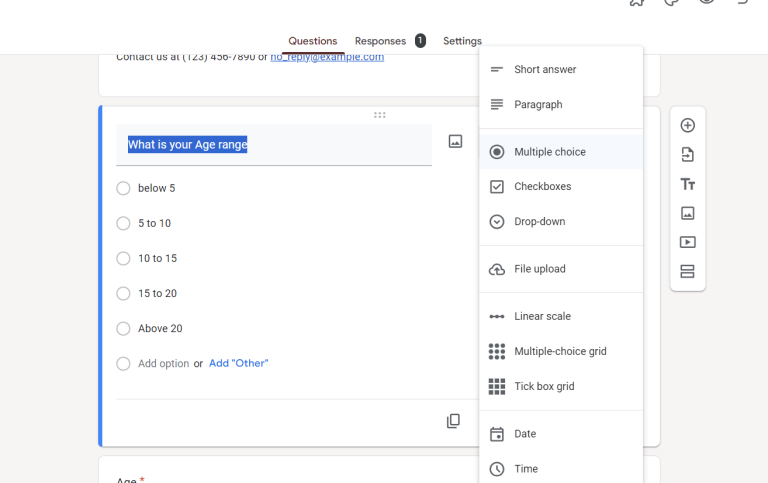Open the Questions tab
Screen dimensions: 768x483
click(312, 41)
